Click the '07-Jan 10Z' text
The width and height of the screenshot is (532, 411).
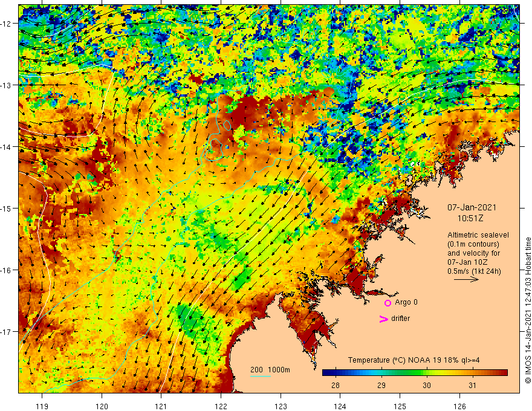coord(467,262)
